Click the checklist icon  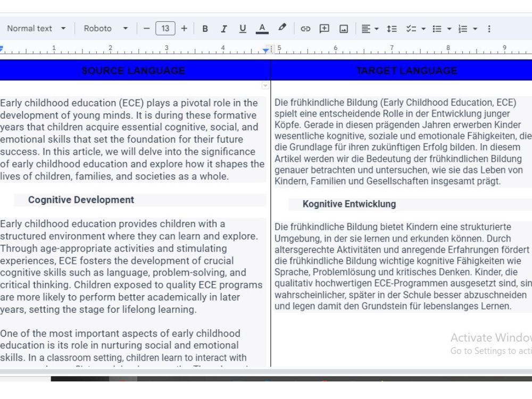point(411,29)
